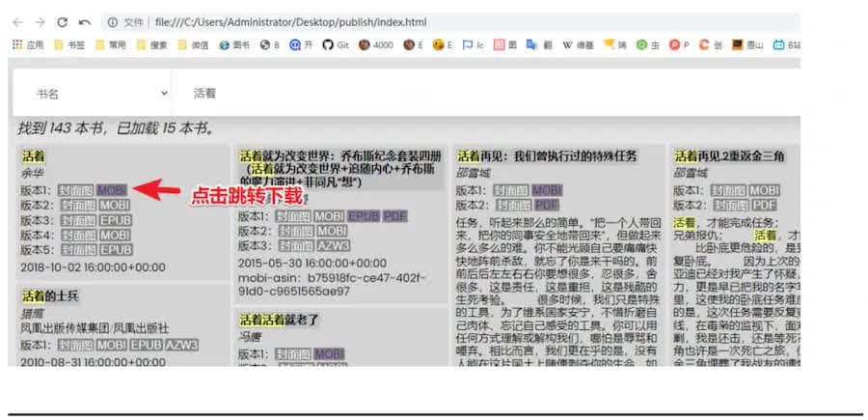Click date 2018-10-02 16:00:00+00:00
Image resolution: width=868 pixels, height=420 pixels.
coord(93,267)
